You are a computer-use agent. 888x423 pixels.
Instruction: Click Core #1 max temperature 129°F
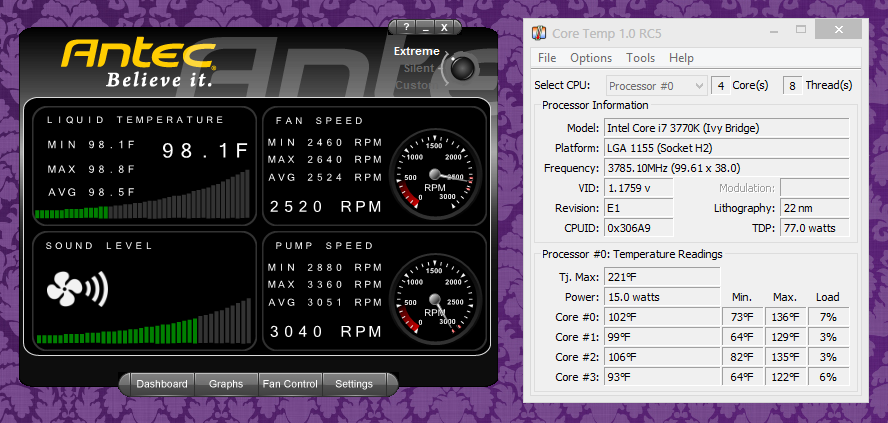coord(785,337)
